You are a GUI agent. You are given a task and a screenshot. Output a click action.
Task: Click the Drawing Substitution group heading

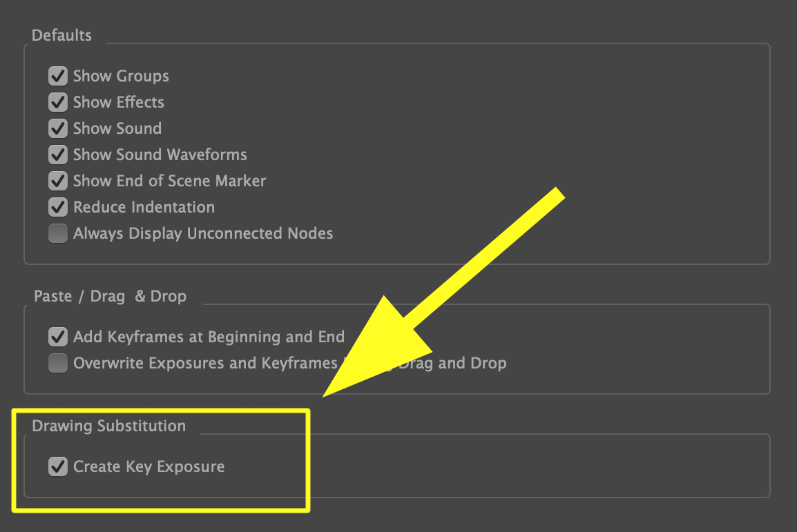(108, 426)
